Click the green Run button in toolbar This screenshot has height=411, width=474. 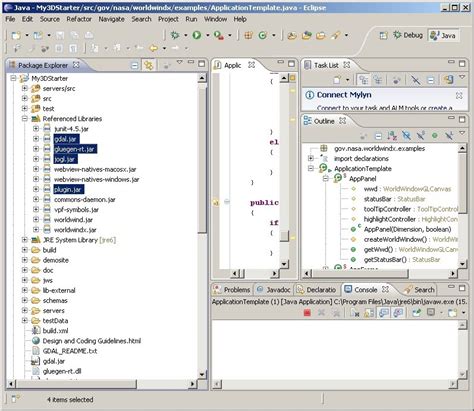[x=197, y=35]
